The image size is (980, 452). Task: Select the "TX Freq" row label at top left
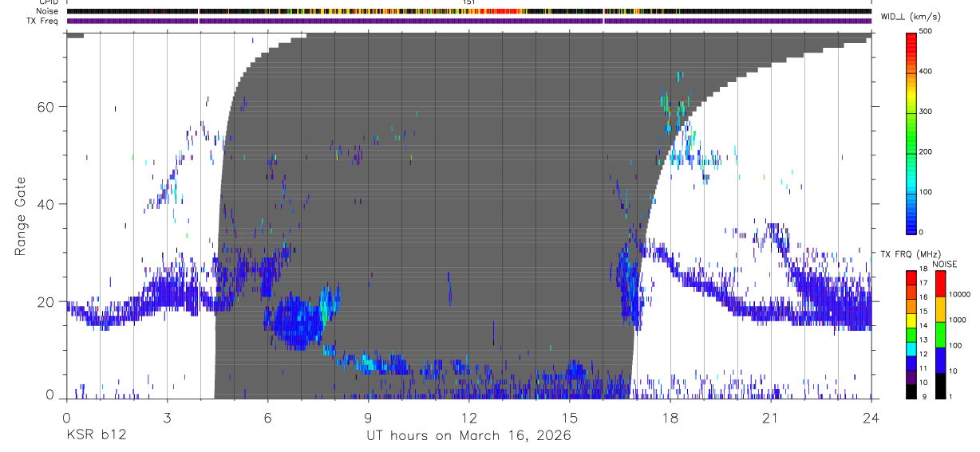pyautogui.click(x=44, y=20)
